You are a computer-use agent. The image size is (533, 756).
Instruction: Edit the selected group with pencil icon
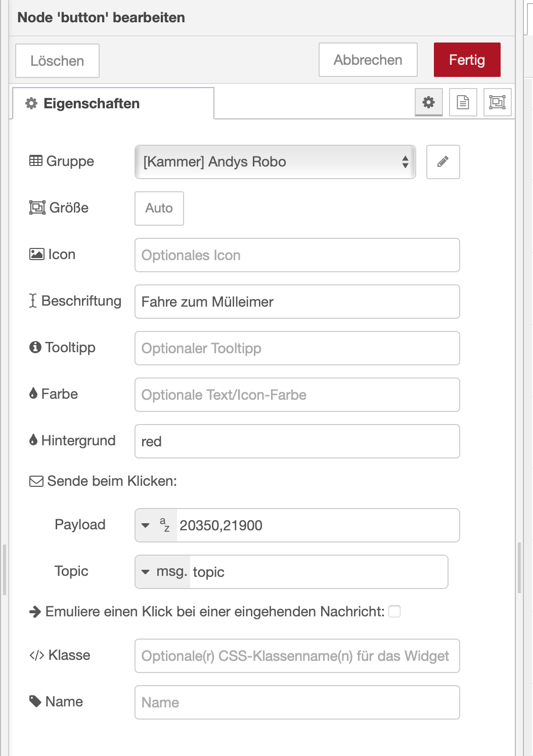tap(443, 162)
